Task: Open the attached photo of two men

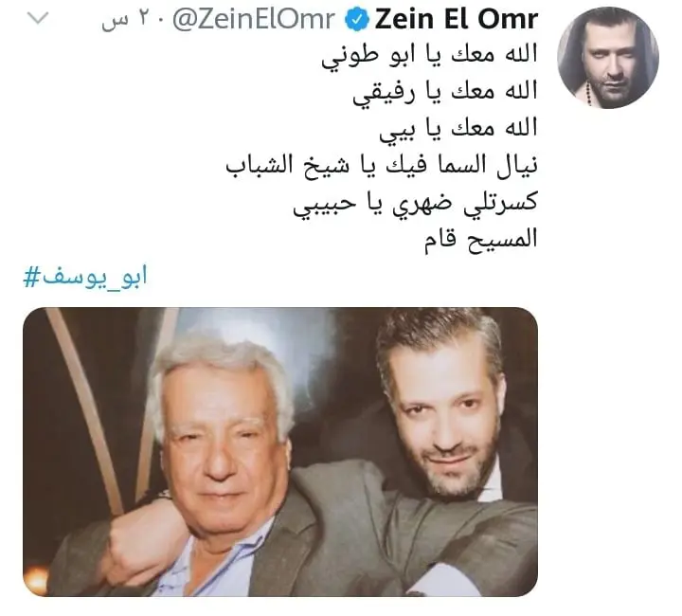Action: pos(280,451)
